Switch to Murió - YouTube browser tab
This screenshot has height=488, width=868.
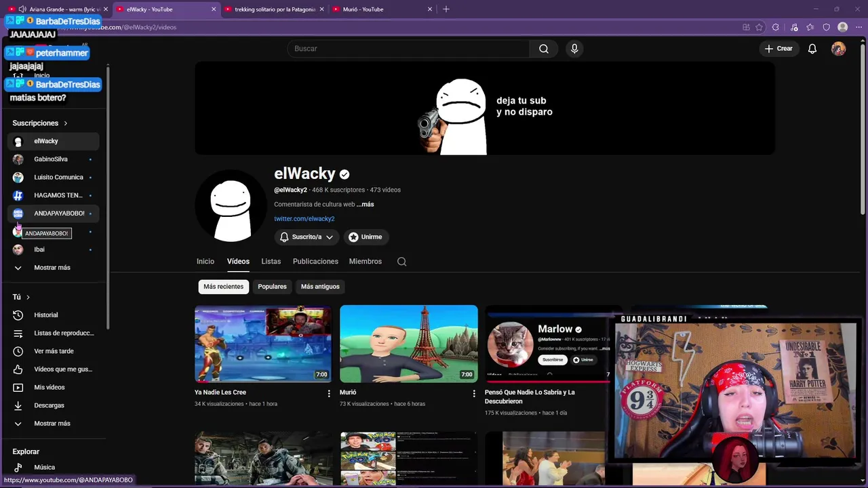[x=382, y=9]
